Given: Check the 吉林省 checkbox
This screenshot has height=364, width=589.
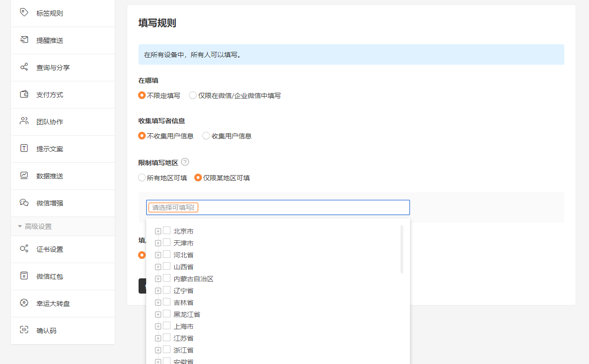Looking at the screenshot, I should 167,302.
